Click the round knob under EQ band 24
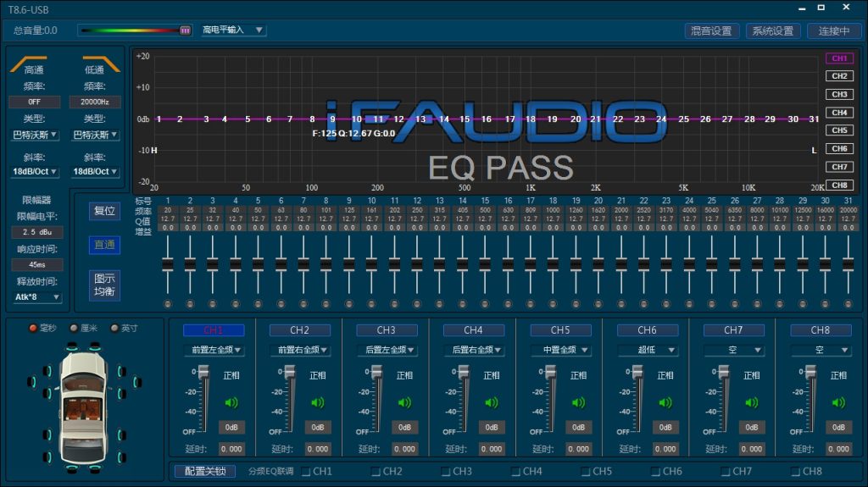This screenshot has width=868, height=487. 689,304
